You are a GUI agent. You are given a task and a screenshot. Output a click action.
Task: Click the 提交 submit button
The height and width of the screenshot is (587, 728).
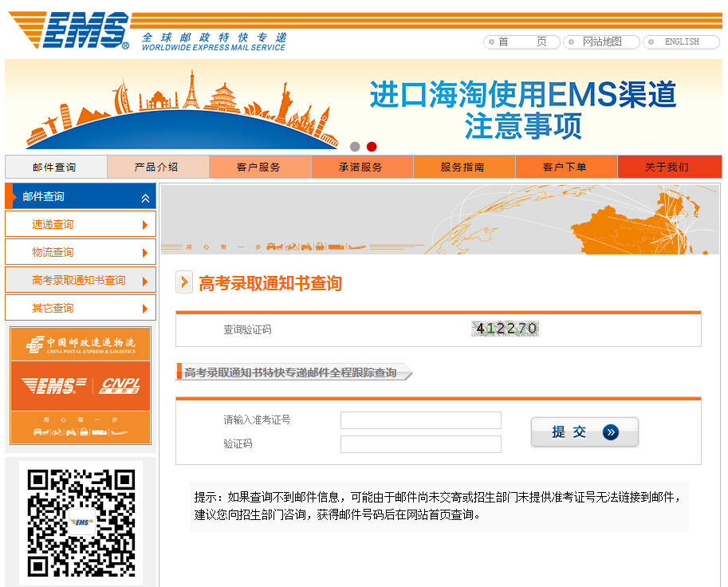(584, 432)
